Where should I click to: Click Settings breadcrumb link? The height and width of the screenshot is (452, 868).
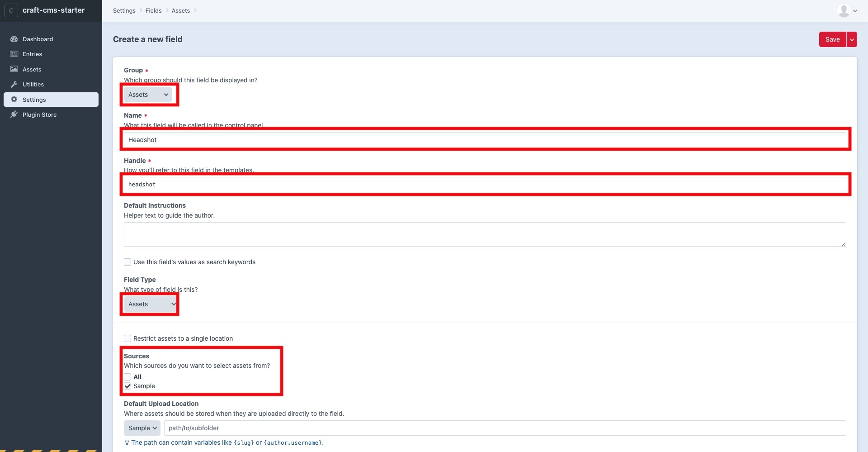tap(124, 10)
